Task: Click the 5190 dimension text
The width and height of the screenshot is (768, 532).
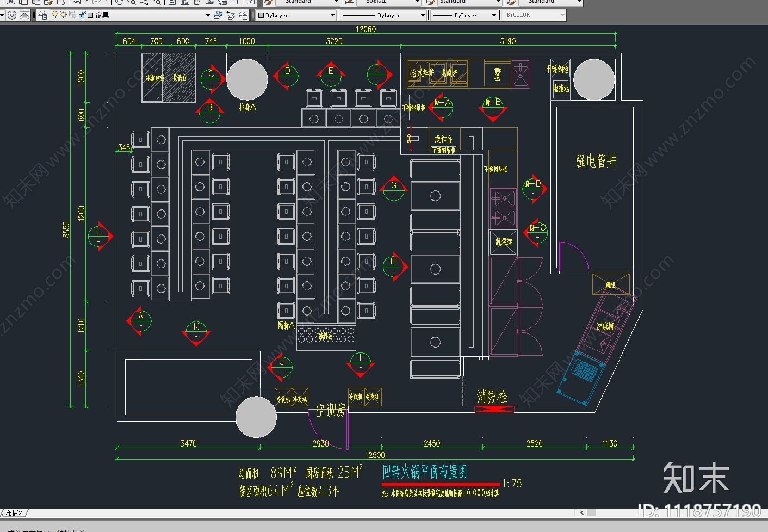Action: (508, 41)
